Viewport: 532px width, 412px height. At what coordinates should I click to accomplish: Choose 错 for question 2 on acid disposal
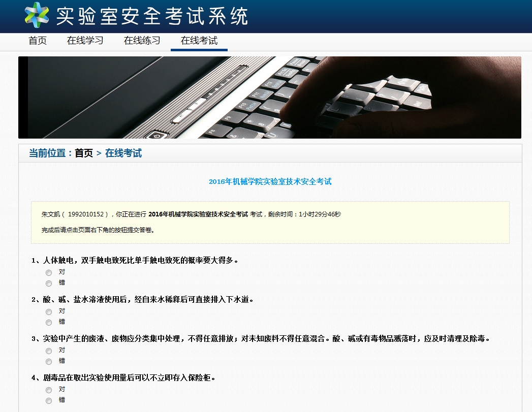[49, 323]
